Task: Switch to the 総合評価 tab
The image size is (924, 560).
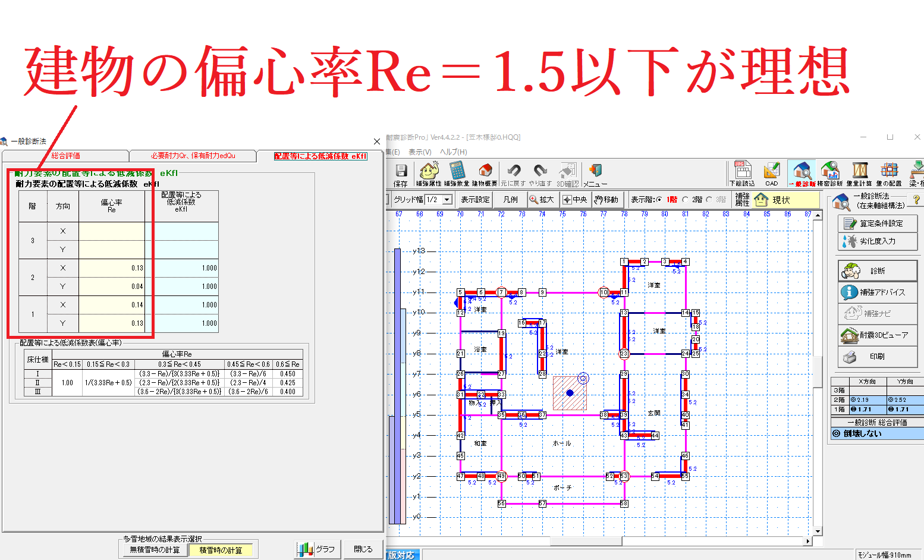Action: click(x=65, y=156)
